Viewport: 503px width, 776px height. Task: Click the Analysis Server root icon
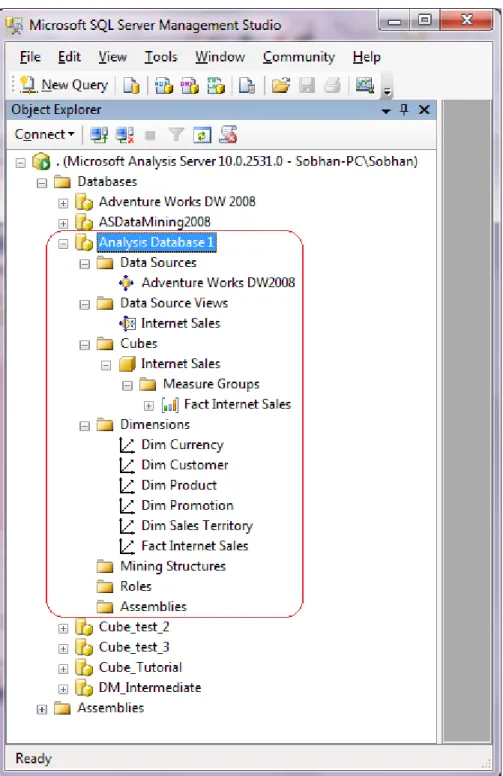tap(41, 161)
